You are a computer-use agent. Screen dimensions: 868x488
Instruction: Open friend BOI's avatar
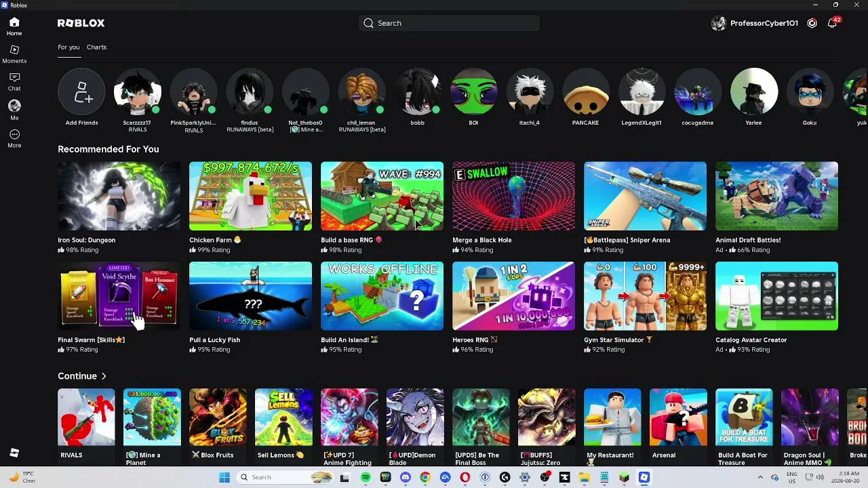473,92
